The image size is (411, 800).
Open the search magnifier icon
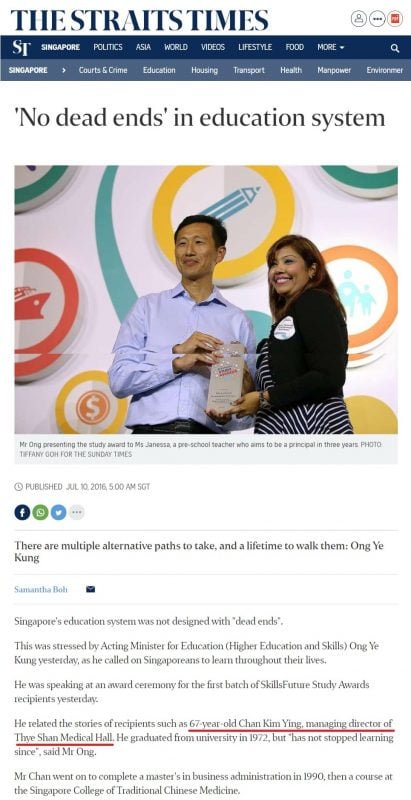tap(395, 48)
